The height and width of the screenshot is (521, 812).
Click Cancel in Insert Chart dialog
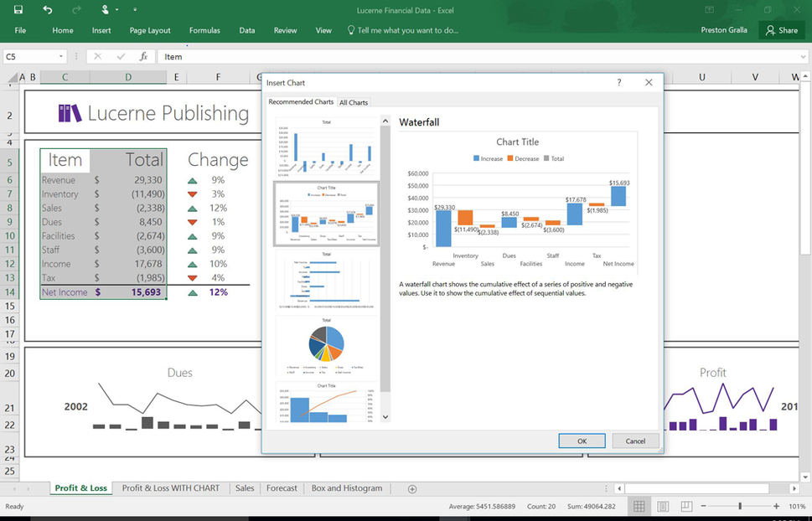click(635, 441)
